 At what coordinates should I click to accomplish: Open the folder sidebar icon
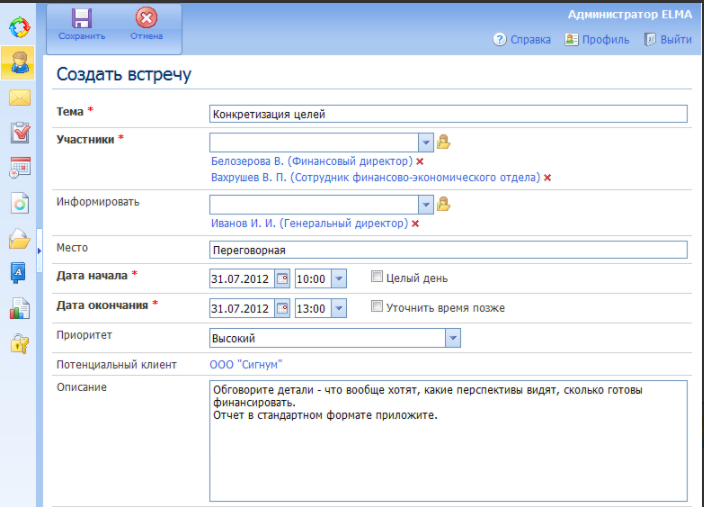pyautogui.click(x=19, y=237)
